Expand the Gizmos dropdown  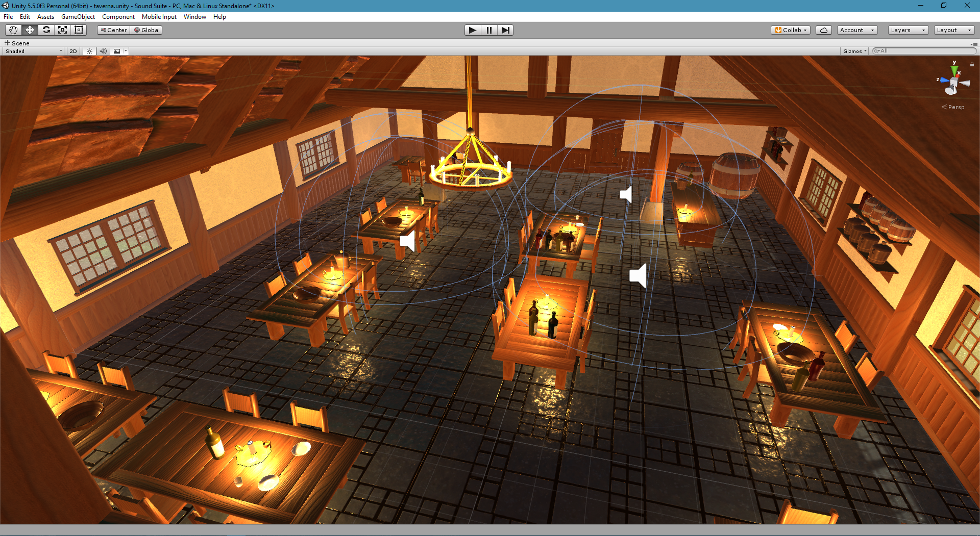[854, 51]
